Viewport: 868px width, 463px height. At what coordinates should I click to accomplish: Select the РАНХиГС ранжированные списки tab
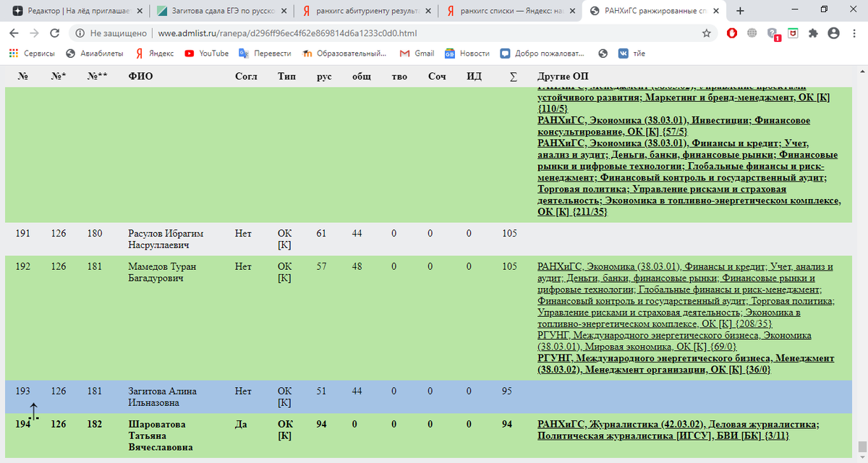point(655,11)
